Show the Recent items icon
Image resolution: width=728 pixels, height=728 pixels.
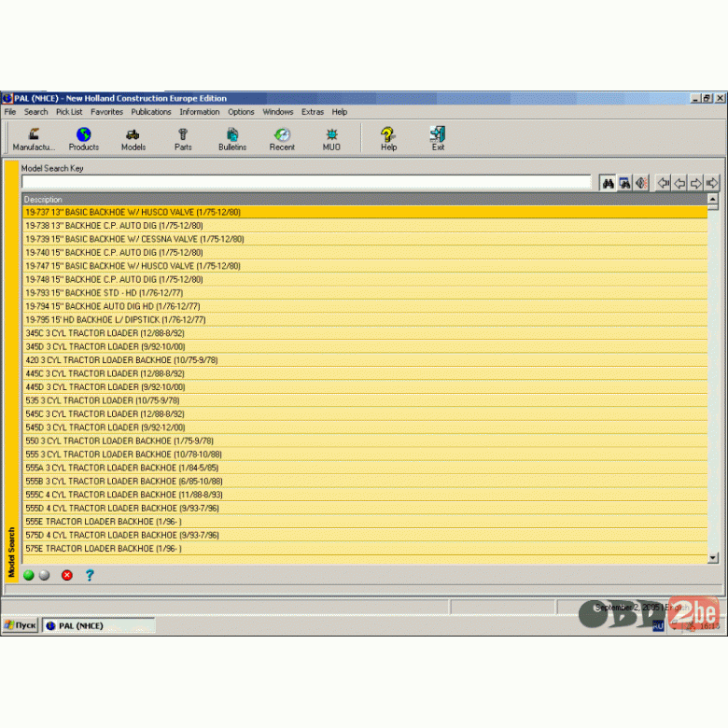click(x=282, y=139)
